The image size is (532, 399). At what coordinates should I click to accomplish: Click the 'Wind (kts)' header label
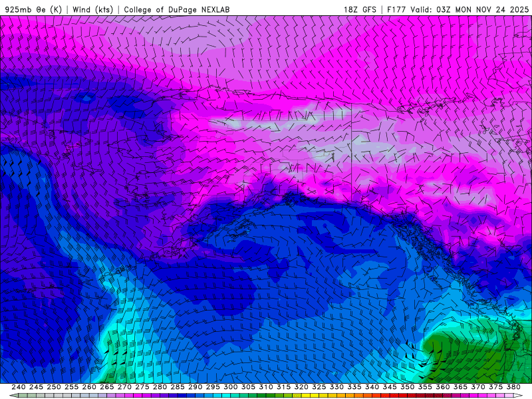(x=93, y=9)
